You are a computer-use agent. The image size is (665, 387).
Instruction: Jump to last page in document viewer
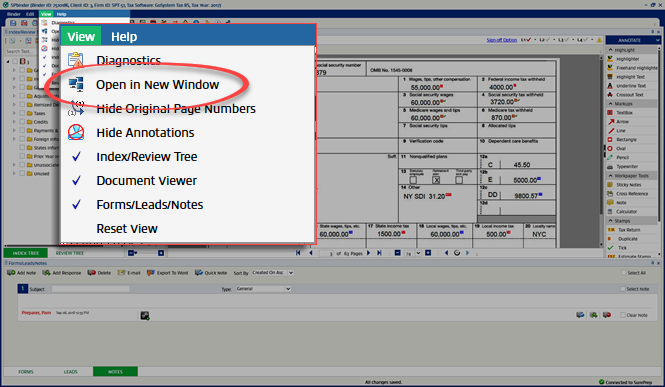pos(379,253)
